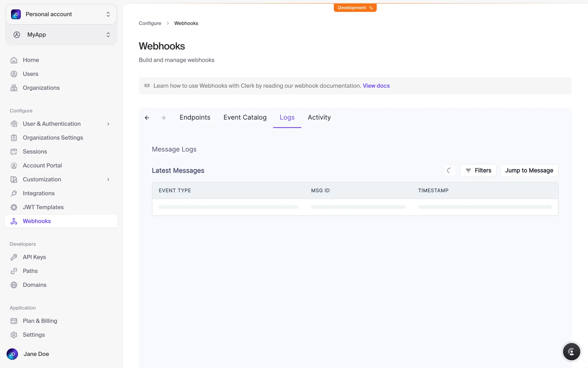
Task: Click the Integrations plug icon
Action: coord(14,193)
